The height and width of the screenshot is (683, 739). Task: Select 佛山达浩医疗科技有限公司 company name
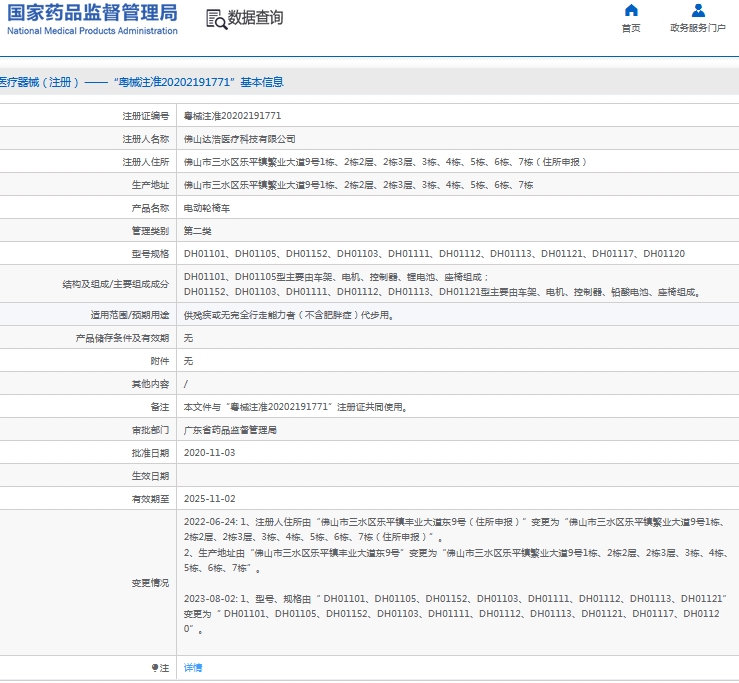[x=239, y=139]
